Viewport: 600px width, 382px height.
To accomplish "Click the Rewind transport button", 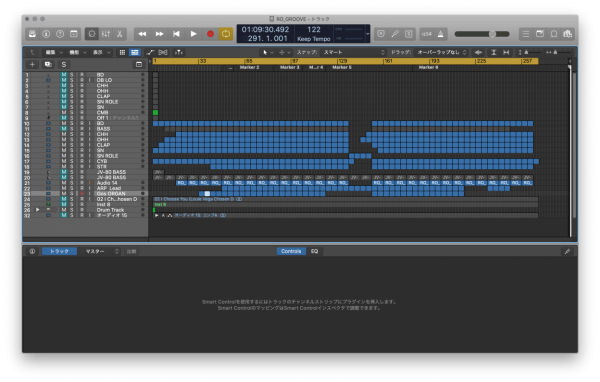I will 142,34.
